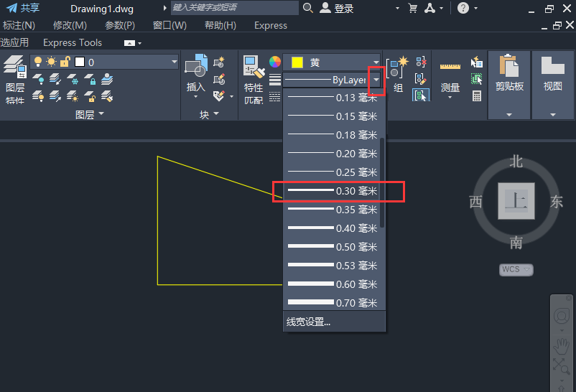Click the 上 top face of ViewCube
The height and width of the screenshot is (392, 576).
point(516,201)
